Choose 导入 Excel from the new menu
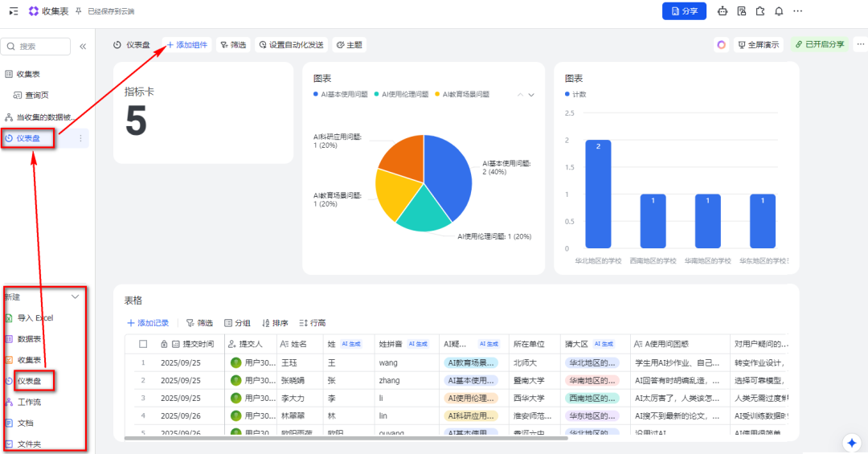Viewport: 868px width, 454px height. pyautogui.click(x=35, y=318)
